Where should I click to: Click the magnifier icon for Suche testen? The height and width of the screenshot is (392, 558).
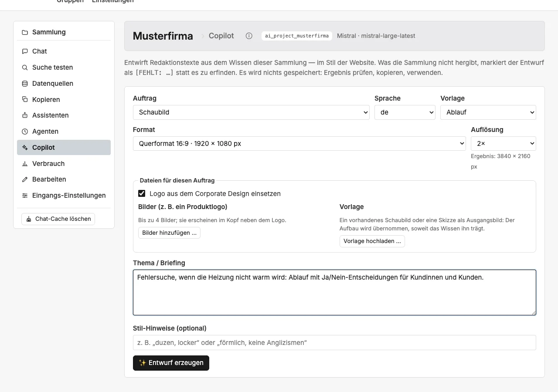tap(25, 68)
